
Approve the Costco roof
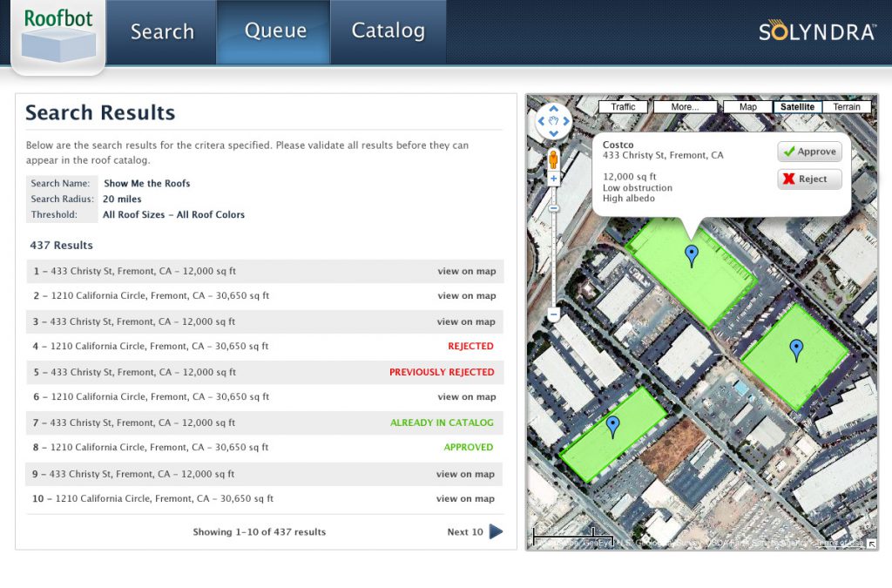pyautogui.click(x=809, y=152)
